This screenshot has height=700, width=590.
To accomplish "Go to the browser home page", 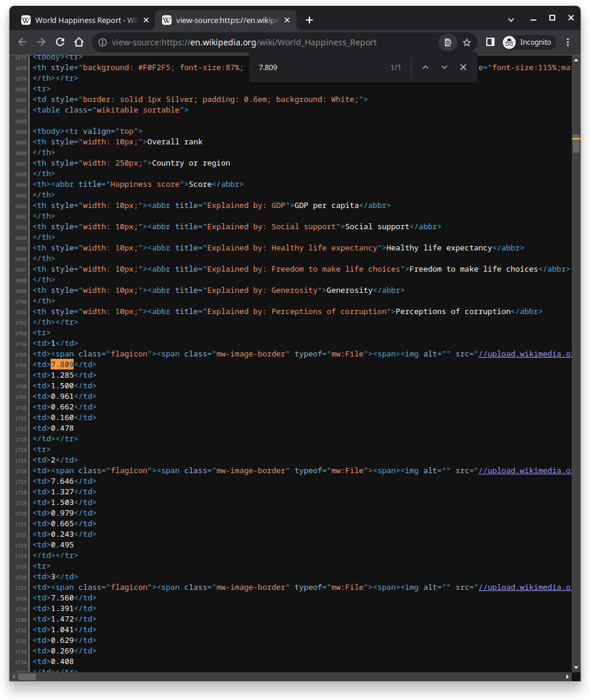I will (79, 42).
